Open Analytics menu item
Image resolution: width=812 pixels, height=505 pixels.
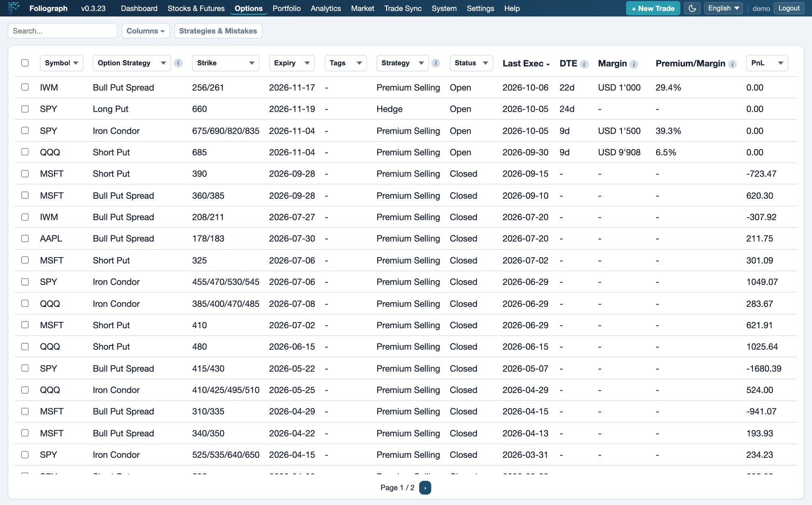pos(326,8)
